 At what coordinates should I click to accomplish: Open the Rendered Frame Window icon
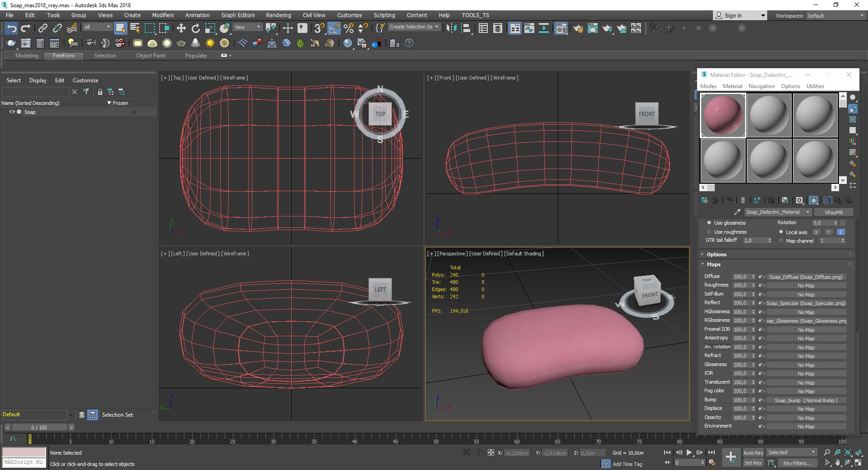click(593, 28)
